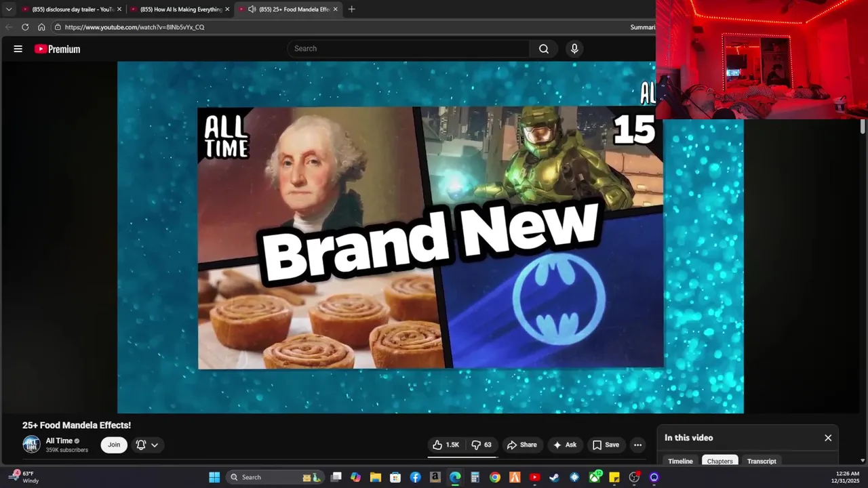Switch to disclosure day trailer tab
The height and width of the screenshot is (488, 868).
coord(72,9)
